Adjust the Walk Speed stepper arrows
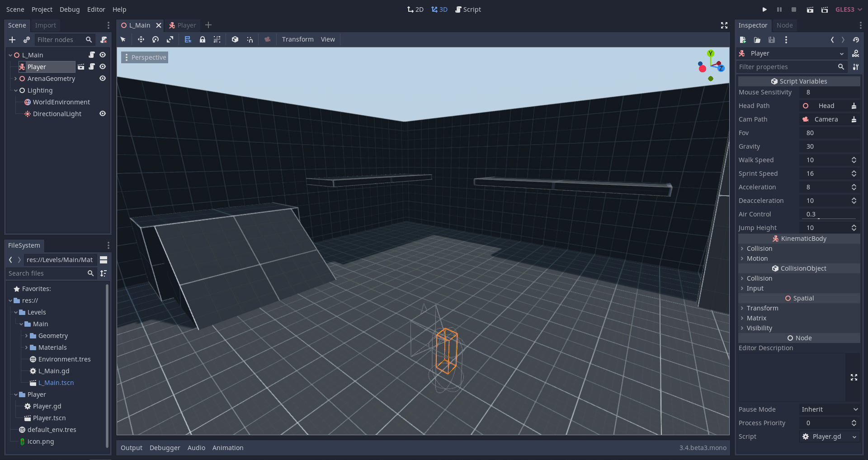The image size is (868, 460). click(x=854, y=160)
